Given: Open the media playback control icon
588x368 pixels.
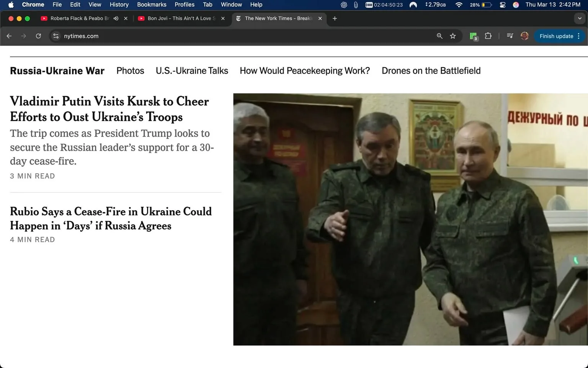Looking at the screenshot, I should (510, 36).
